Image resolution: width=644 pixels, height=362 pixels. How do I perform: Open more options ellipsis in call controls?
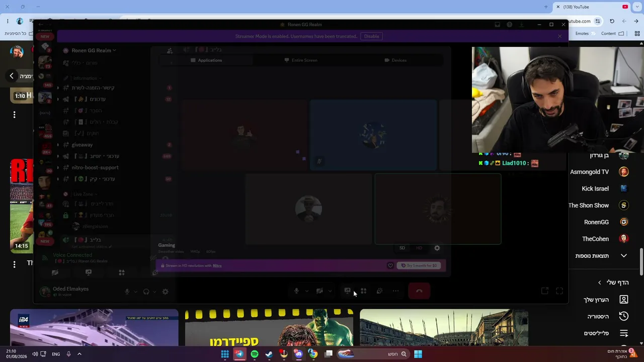pos(395,291)
